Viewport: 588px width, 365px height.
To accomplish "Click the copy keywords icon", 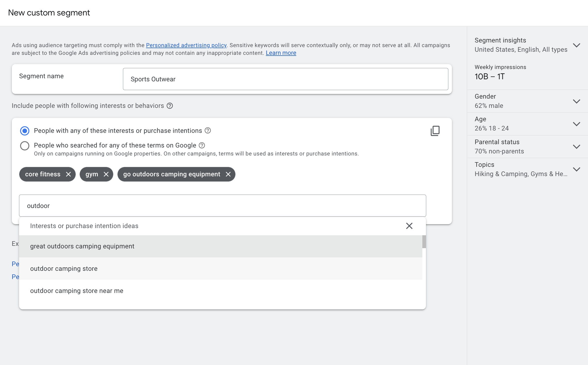I will pos(435,131).
